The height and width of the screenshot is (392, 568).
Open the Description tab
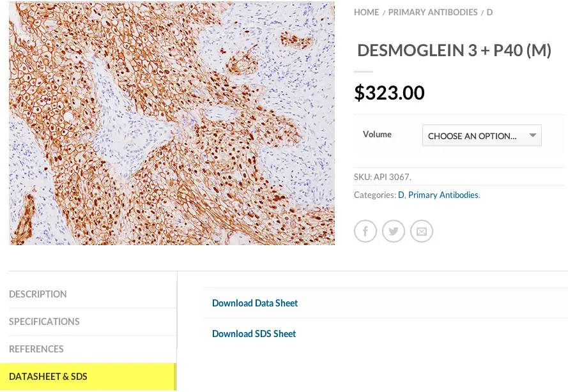pyautogui.click(x=38, y=294)
